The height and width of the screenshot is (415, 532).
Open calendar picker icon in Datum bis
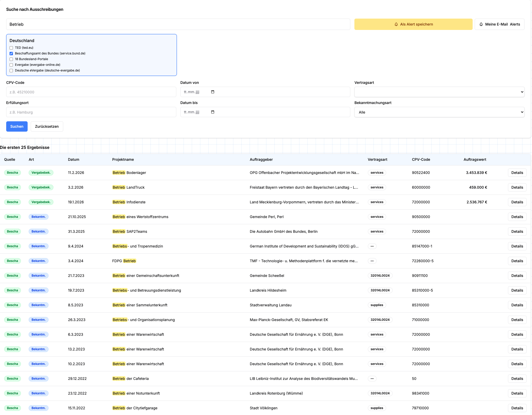[x=213, y=112]
